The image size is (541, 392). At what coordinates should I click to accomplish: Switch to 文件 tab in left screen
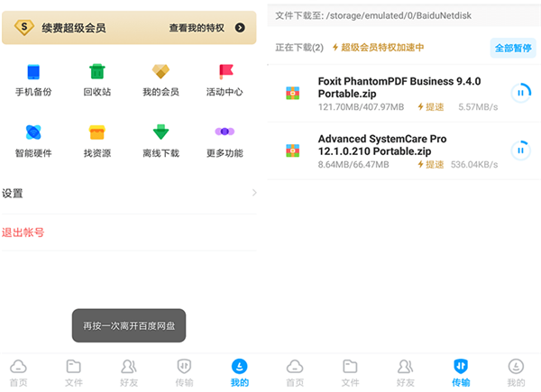point(74,373)
